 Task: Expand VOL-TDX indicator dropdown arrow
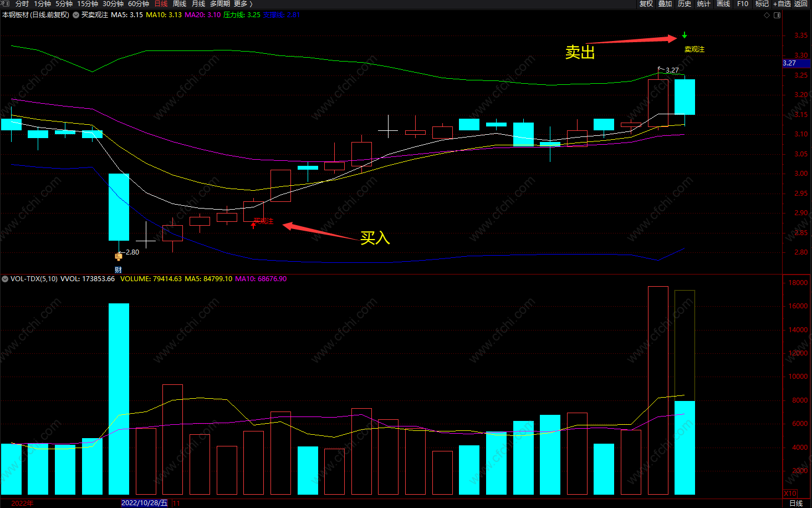[x=5, y=279]
